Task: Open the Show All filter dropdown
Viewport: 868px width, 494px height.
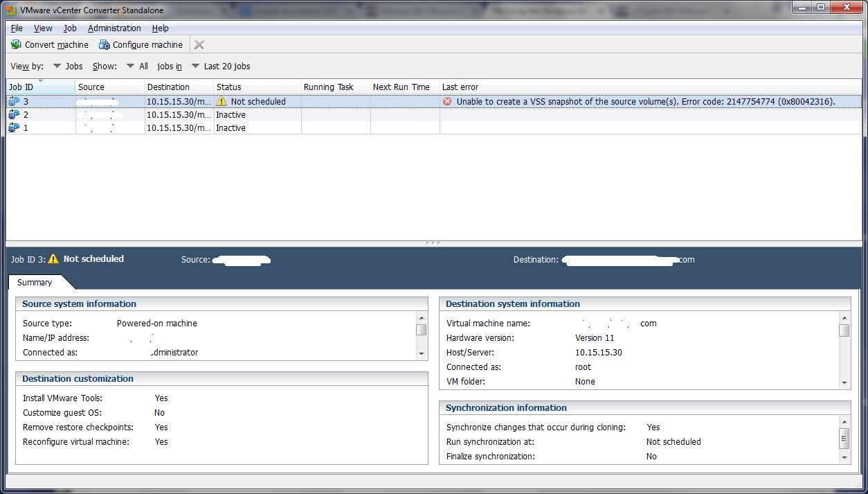Action: pos(137,67)
